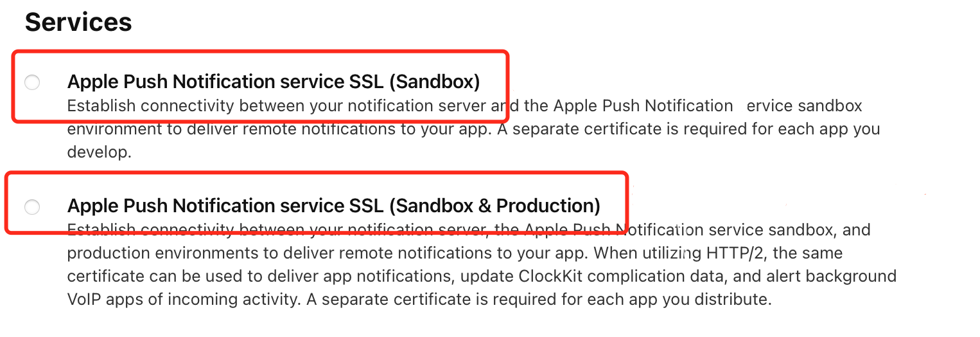Click the "Apple Push Notification service SSL (Sandbox)" title

[274, 82]
